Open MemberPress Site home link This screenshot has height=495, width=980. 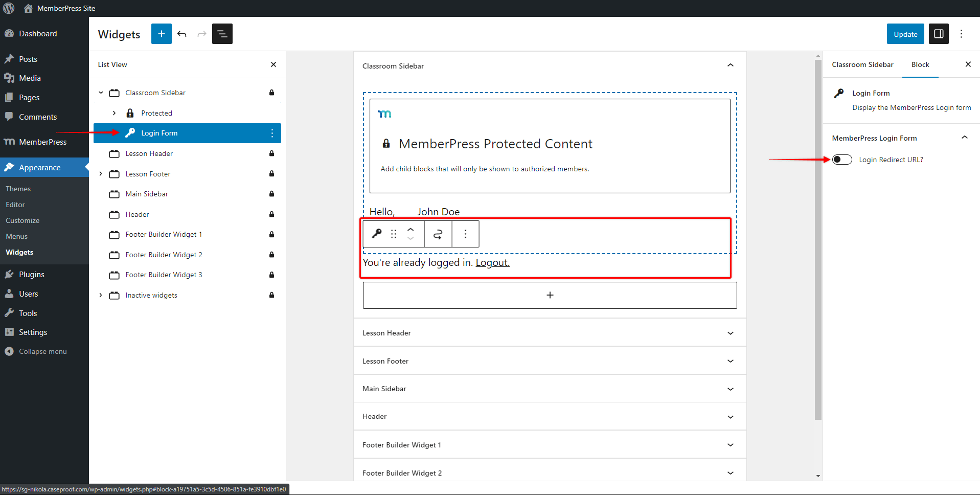pos(59,8)
